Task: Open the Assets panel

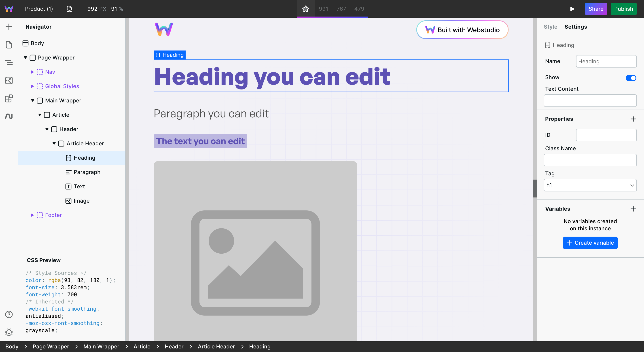Action: click(x=9, y=81)
